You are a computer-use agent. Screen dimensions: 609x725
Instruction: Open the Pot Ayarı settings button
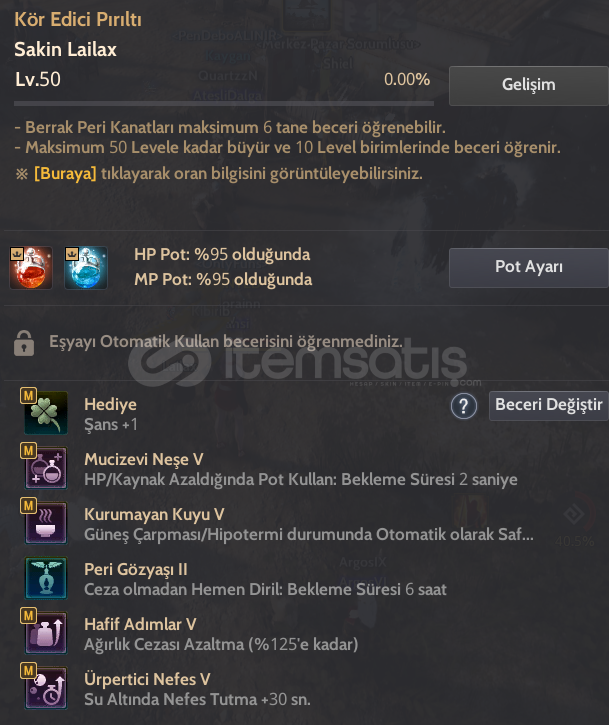click(529, 268)
